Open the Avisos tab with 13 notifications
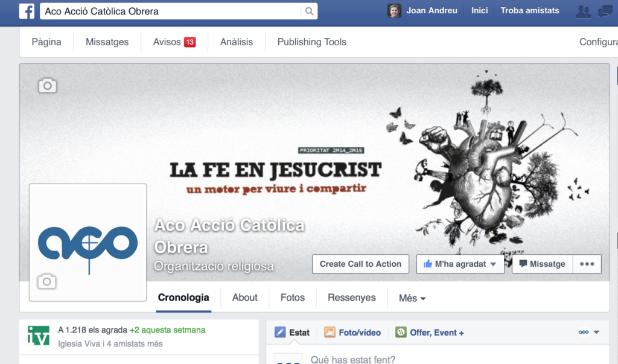Viewport: 618px width, 364px height. tap(174, 42)
